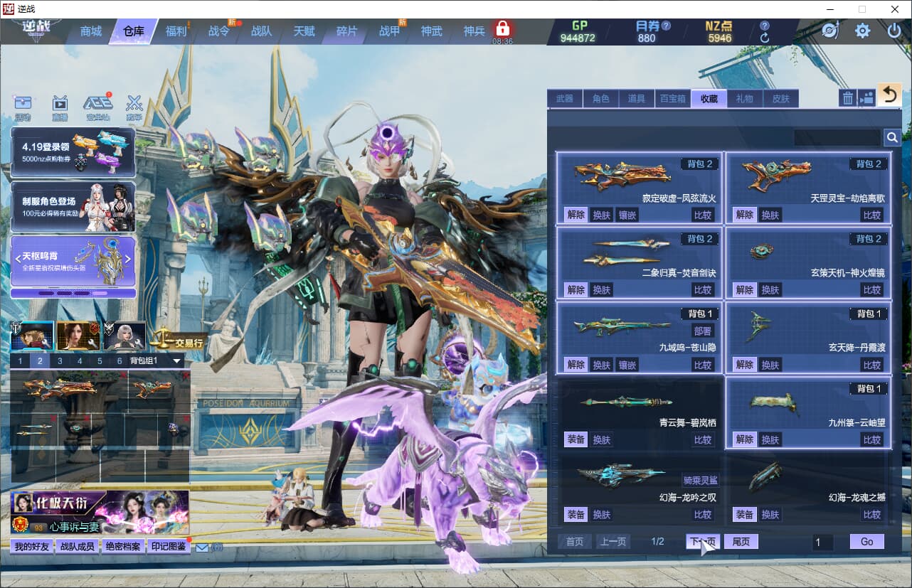Click the video camera icon

[866, 98]
